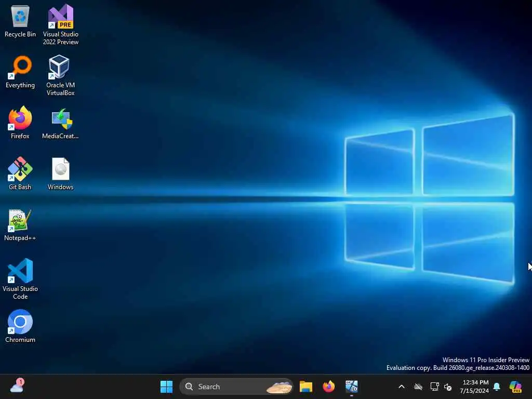This screenshot has width=532, height=399.
Task: Select the Git Bash shortcut
Action: click(20, 174)
